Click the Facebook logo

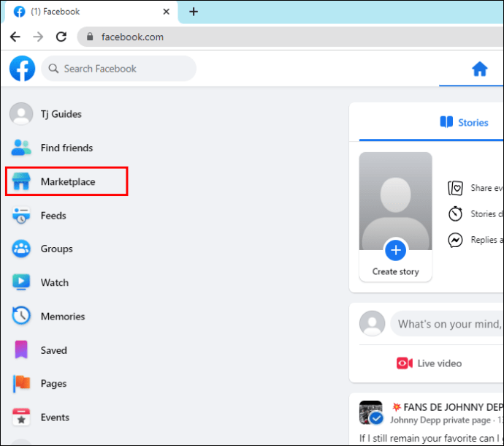22,69
